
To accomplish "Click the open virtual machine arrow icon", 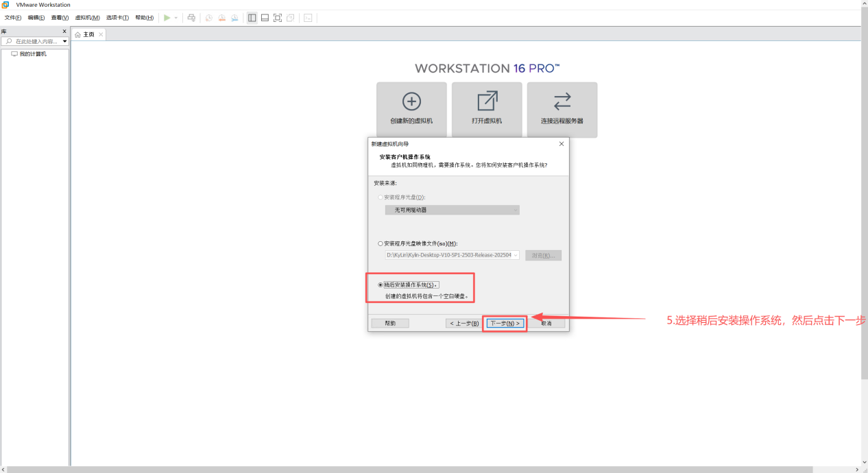I will point(487,101).
